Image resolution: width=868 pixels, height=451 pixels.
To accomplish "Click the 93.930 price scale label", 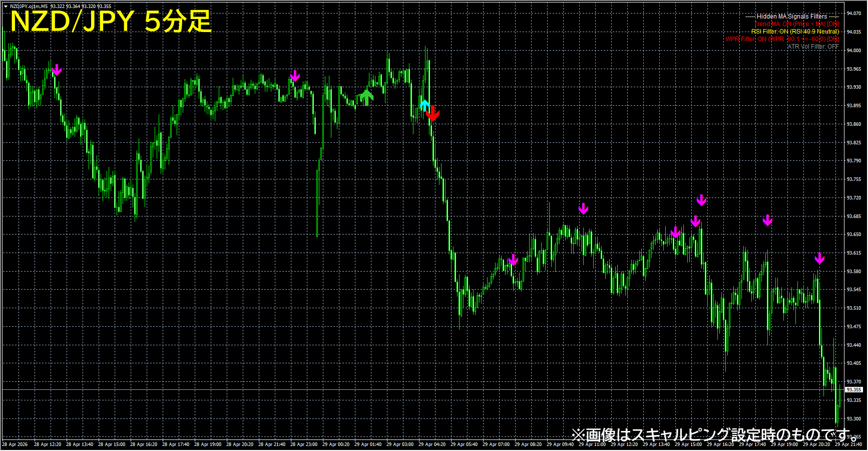I will click(x=854, y=87).
